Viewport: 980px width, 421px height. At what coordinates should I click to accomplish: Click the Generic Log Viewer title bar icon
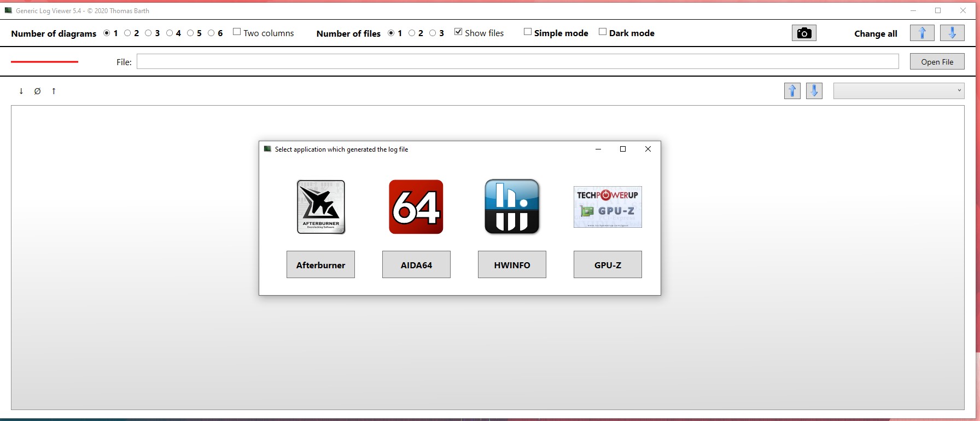8,10
